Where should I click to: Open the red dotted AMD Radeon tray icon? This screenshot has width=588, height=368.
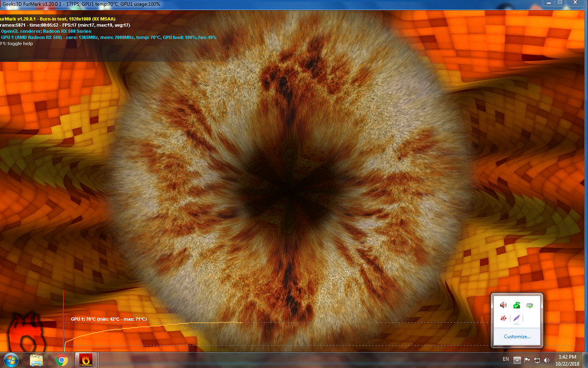coord(503,319)
